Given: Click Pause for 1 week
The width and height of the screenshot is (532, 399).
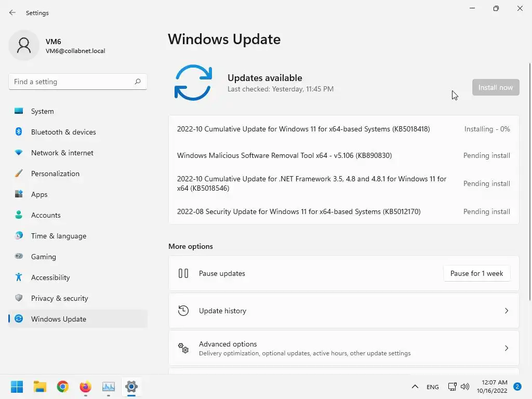Looking at the screenshot, I should (x=476, y=273).
